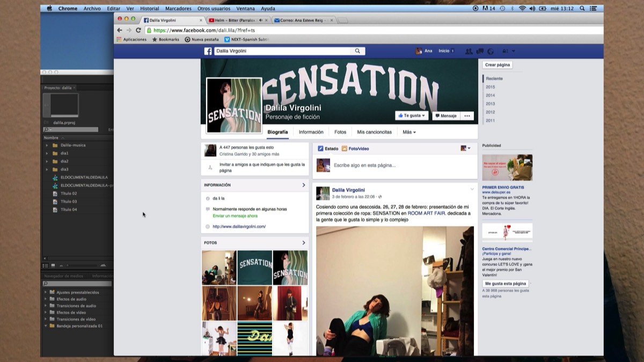This screenshot has height=362, width=644.
Task: Click Chrome's back arrow button
Action: (120, 31)
